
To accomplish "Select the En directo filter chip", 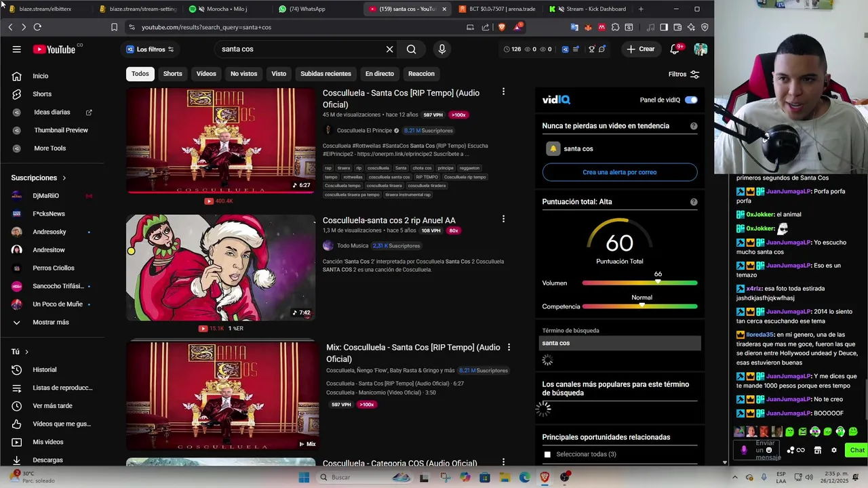I will click(380, 74).
